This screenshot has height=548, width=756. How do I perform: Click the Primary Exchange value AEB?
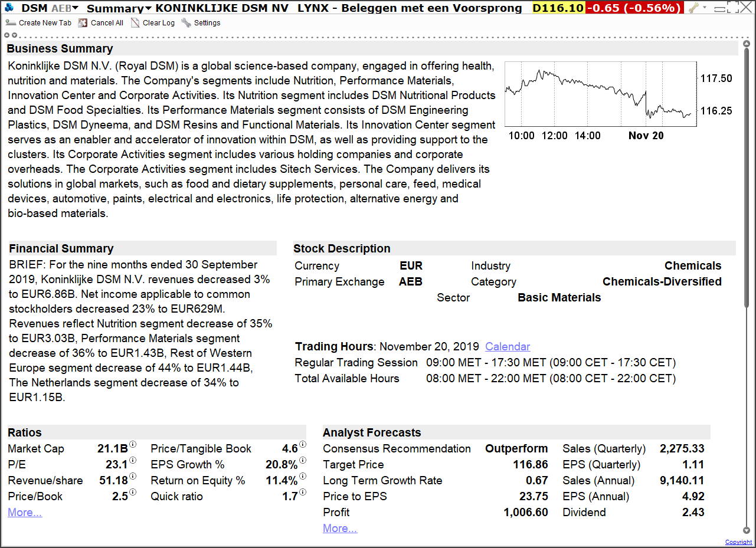tap(411, 281)
